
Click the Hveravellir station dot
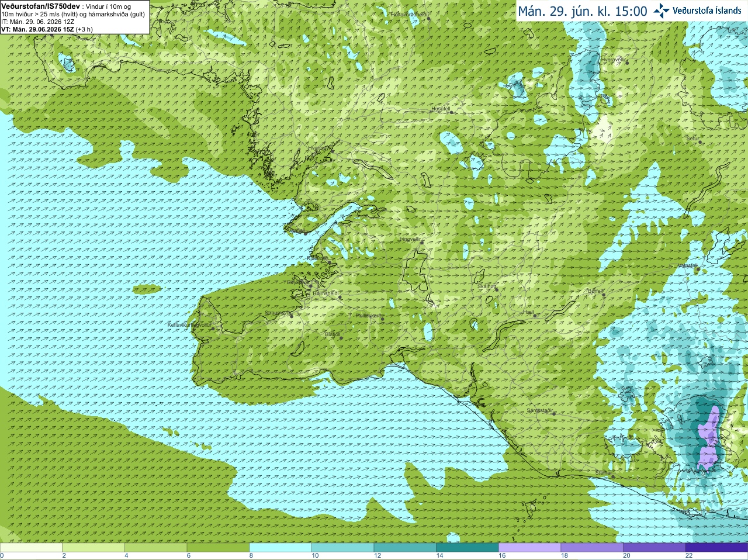pyautogui.click(x=627, y=62)
